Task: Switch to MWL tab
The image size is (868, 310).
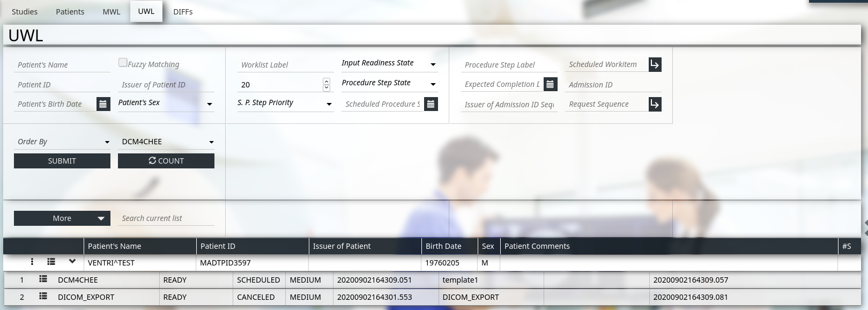Action: [x=112, y=11]
